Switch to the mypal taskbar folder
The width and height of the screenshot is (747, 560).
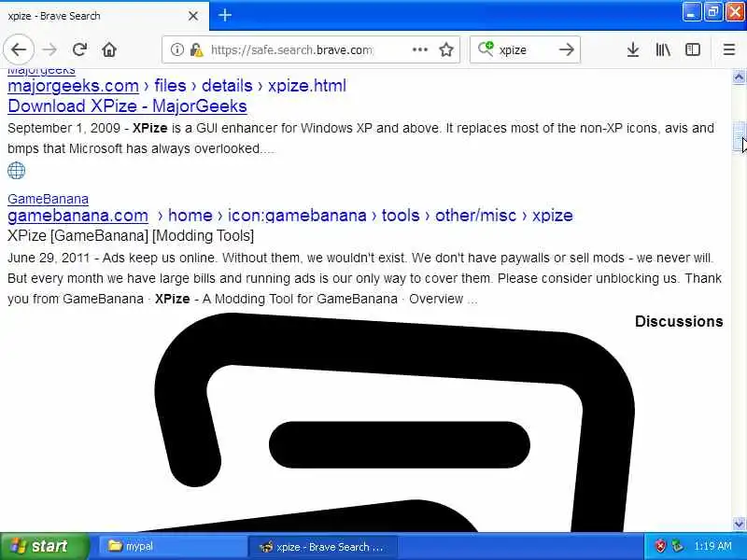click(x=172, y=546)
